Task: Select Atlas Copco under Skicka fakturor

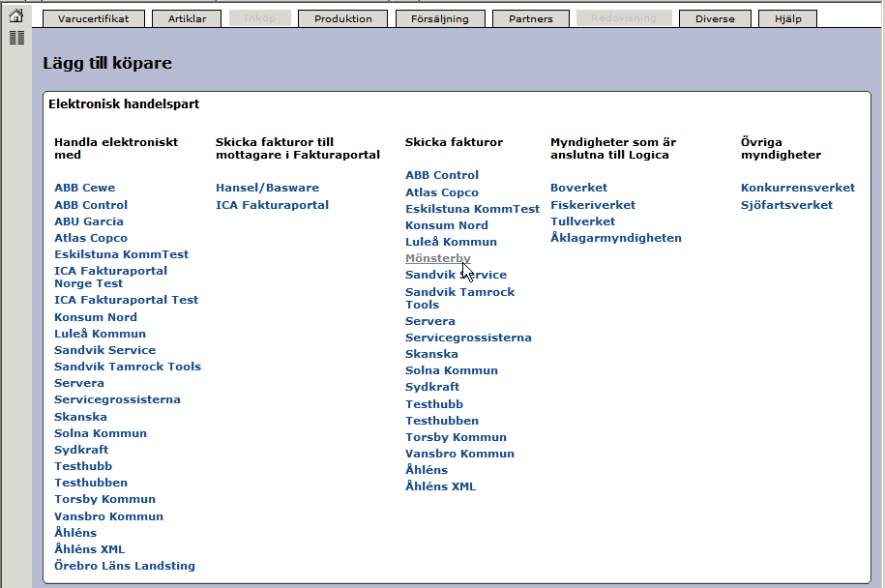Action: 442,192
